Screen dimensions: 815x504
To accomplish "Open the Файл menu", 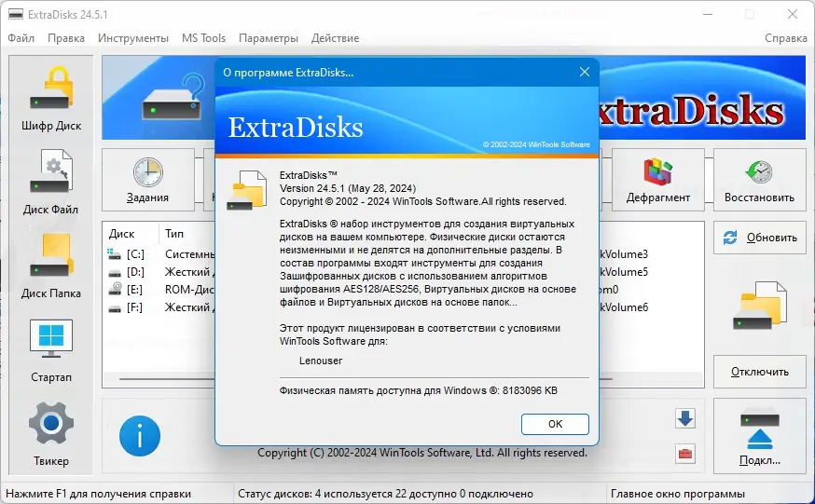I will (x=21, y=38).
